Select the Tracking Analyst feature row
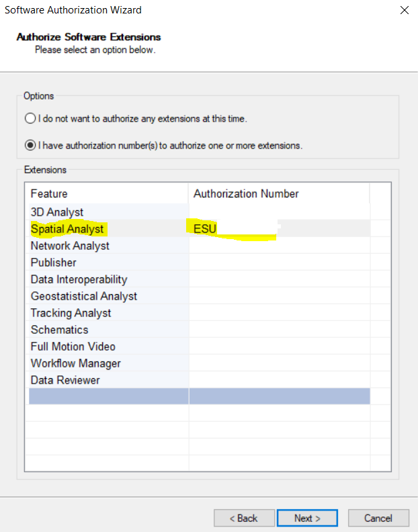This screenshot has width=418, height=532. click(71, 313)
